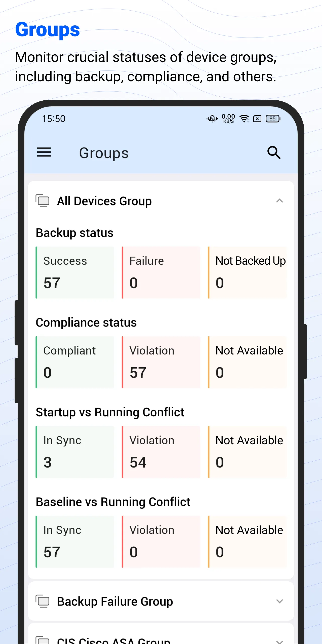Click the 'Compliance status' section heading
Screen dimensions: 322x644
tap(86, 323)
